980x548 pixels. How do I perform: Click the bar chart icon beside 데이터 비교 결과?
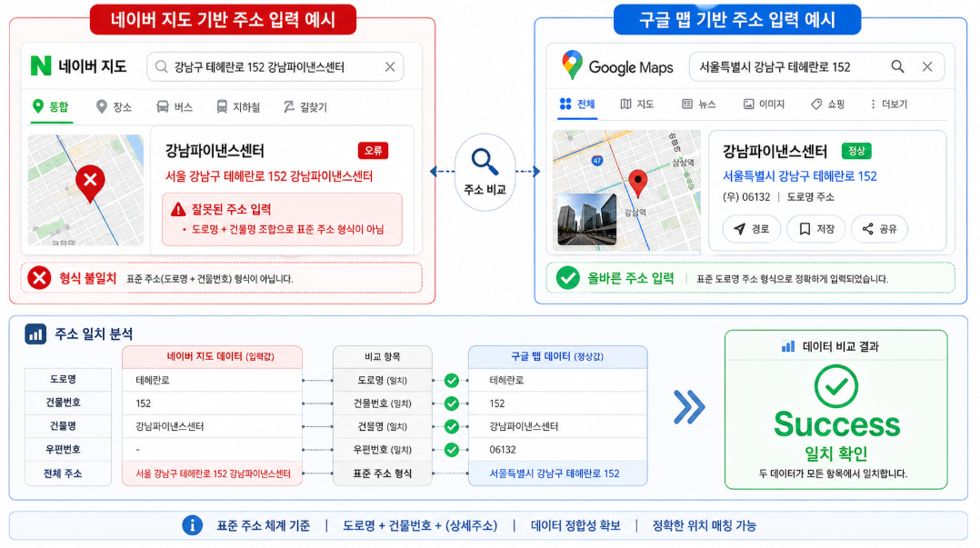(x=788, y=346)
